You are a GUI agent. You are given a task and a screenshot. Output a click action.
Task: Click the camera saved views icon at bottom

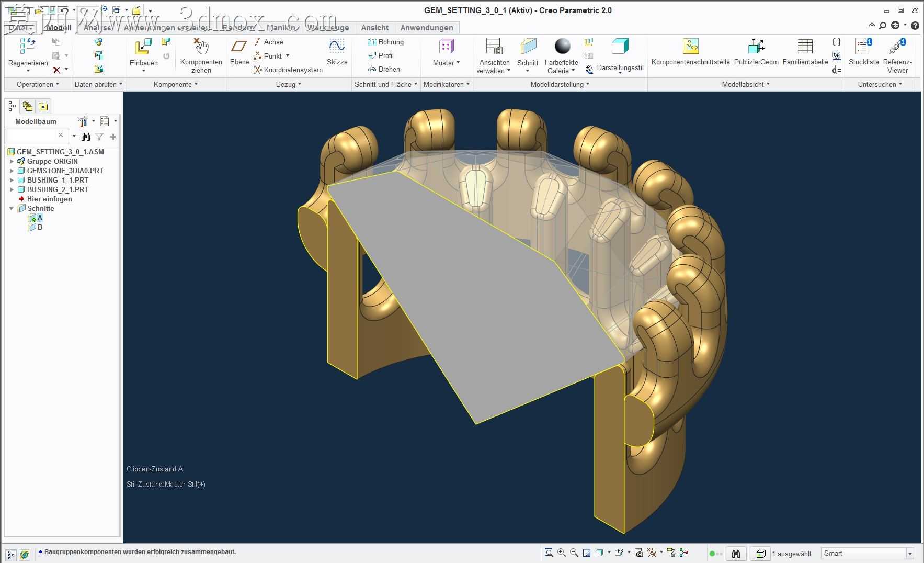pyautogui.click(x=638, y=553)
